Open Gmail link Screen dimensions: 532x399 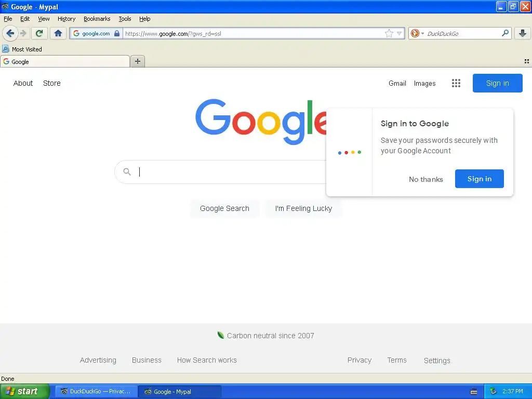point(397,83)
